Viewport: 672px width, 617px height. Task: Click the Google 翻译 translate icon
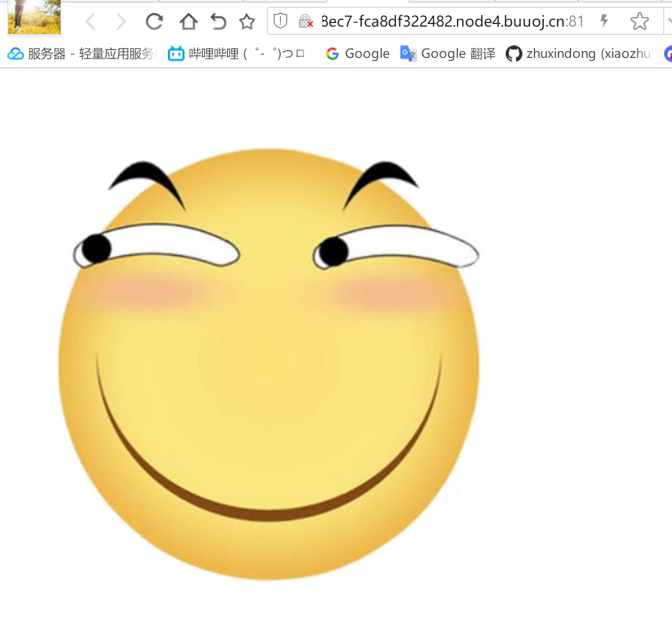pos(408,53)
